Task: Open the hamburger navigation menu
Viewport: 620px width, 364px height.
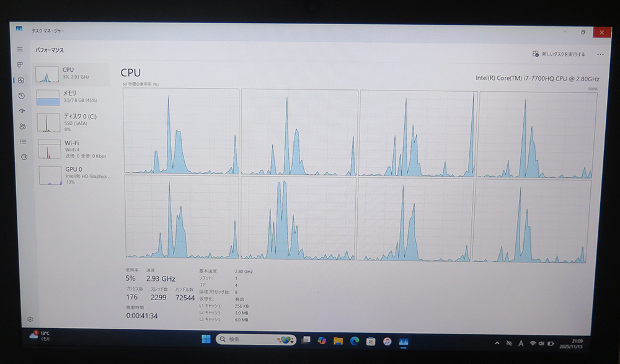Action: (x=20, y=49)
